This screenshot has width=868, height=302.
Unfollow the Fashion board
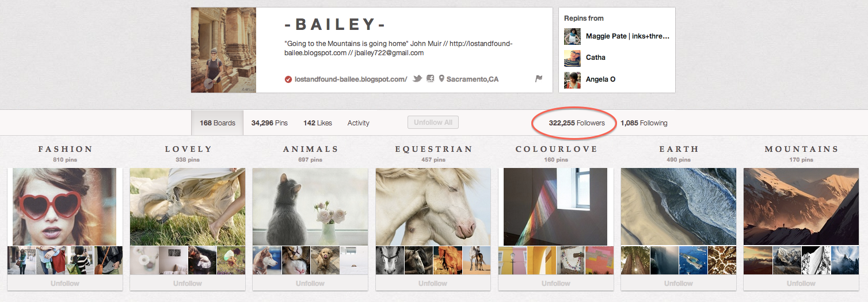click(x=65, y=283)
